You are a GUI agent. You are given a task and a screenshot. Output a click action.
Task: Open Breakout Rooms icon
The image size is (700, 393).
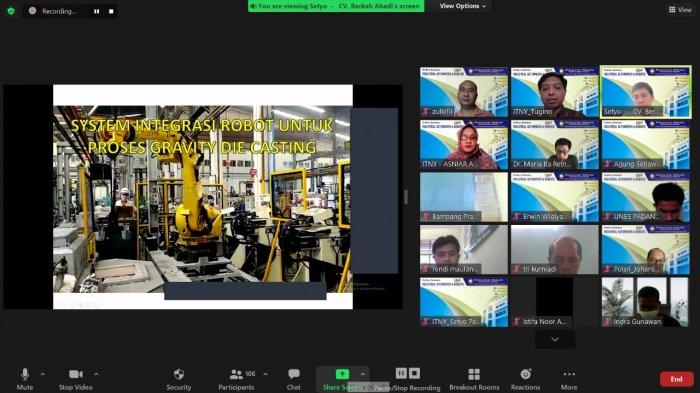tap(474, 374)
